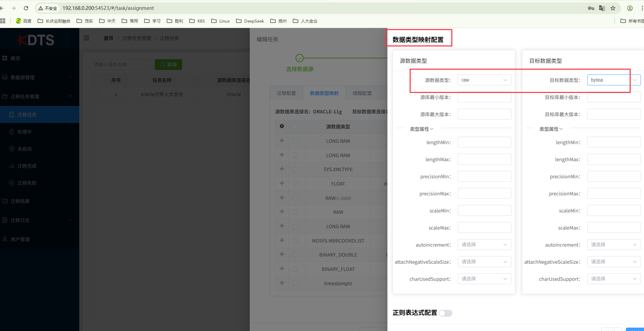The width and height of the screenshot is (644, 331).
Task: Collapse the source 类型属性 section
Action: point(422,129)
